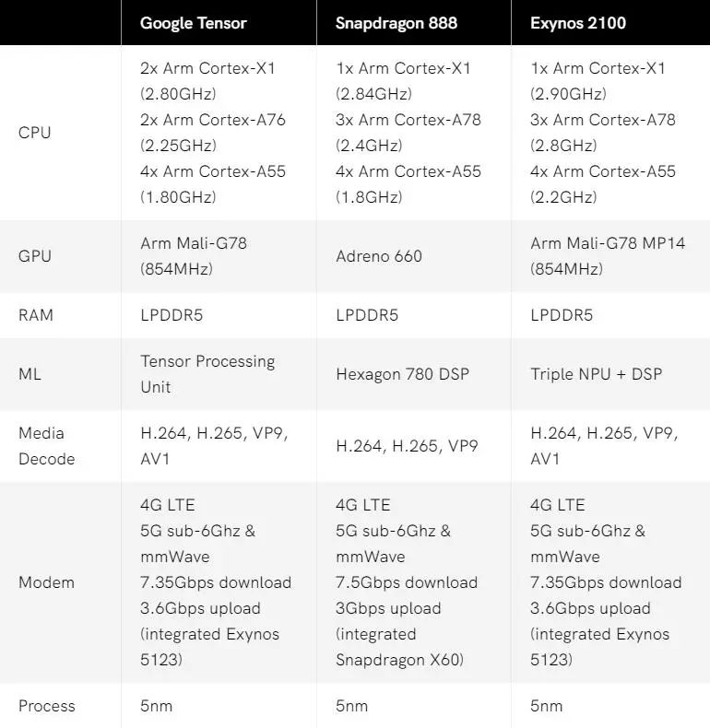
Task: Click the Exynos 2100 column header
Action: pos(578,23)
